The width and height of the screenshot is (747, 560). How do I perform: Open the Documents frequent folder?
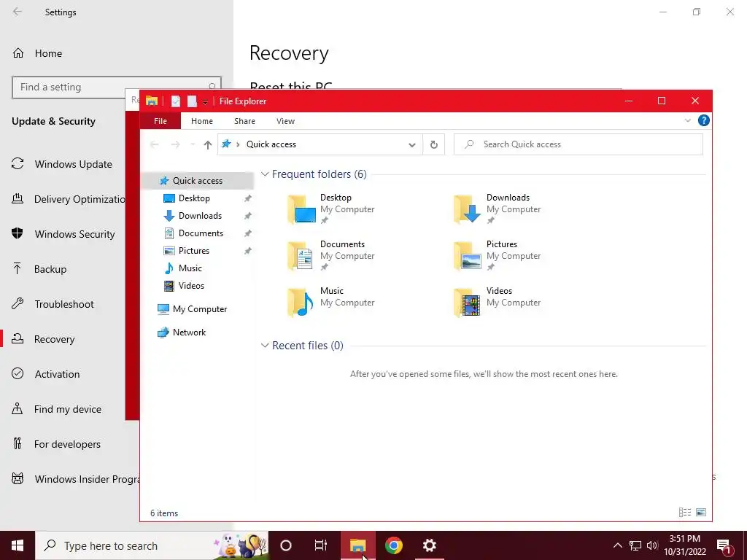tap(331, 255)
